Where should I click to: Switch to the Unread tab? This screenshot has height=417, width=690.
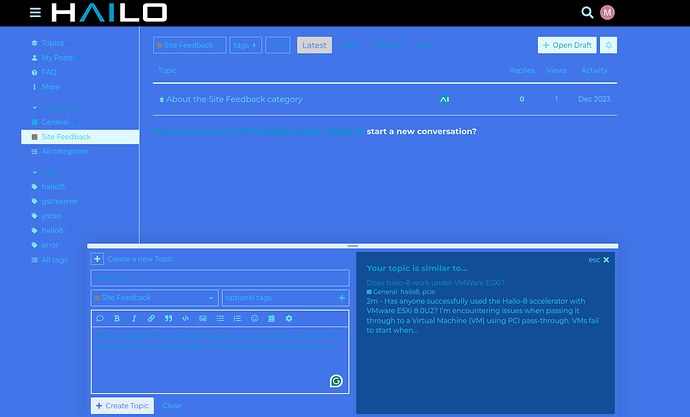pos(388,45)
